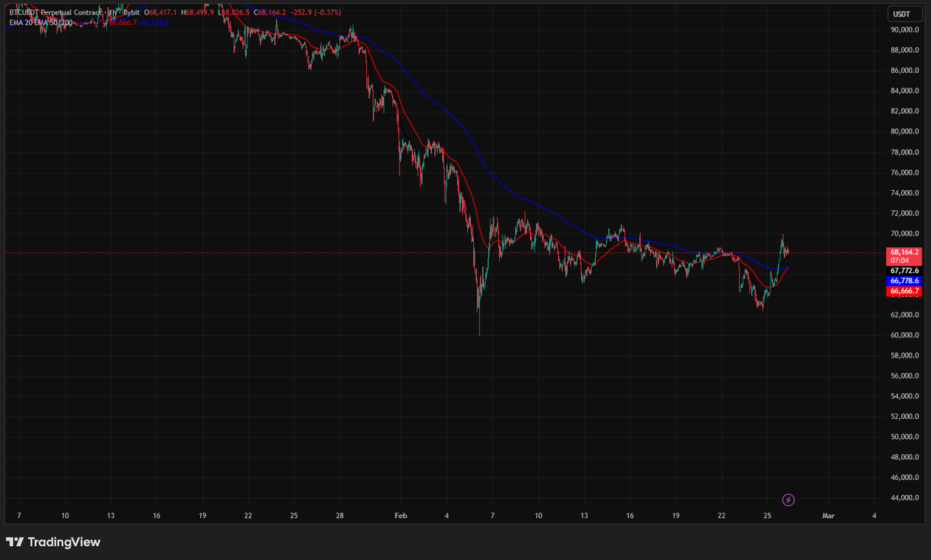Click the 84,000.0 price axis label
This screenshot has width=931, height=560.
[905, 91]
